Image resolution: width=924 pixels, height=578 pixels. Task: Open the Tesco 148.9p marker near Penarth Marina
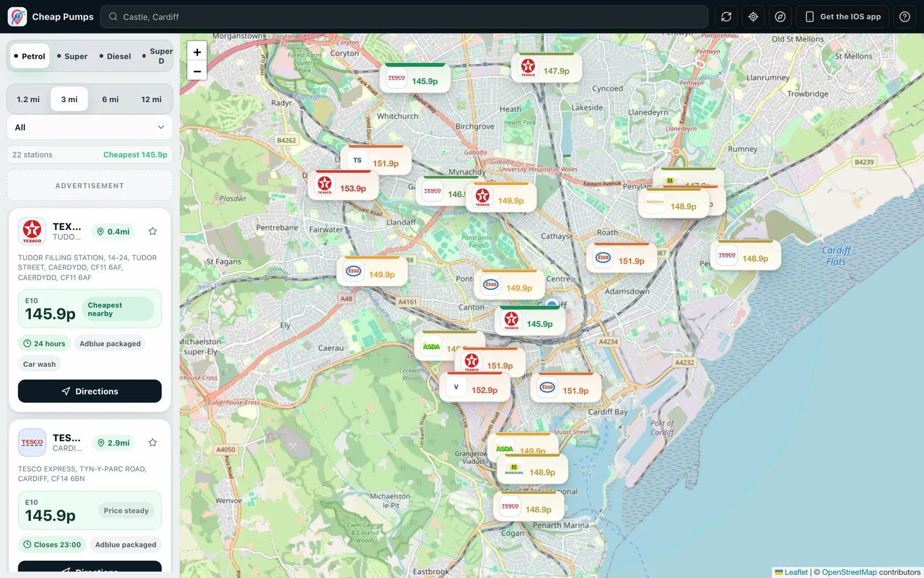click(x=529, y=508)
